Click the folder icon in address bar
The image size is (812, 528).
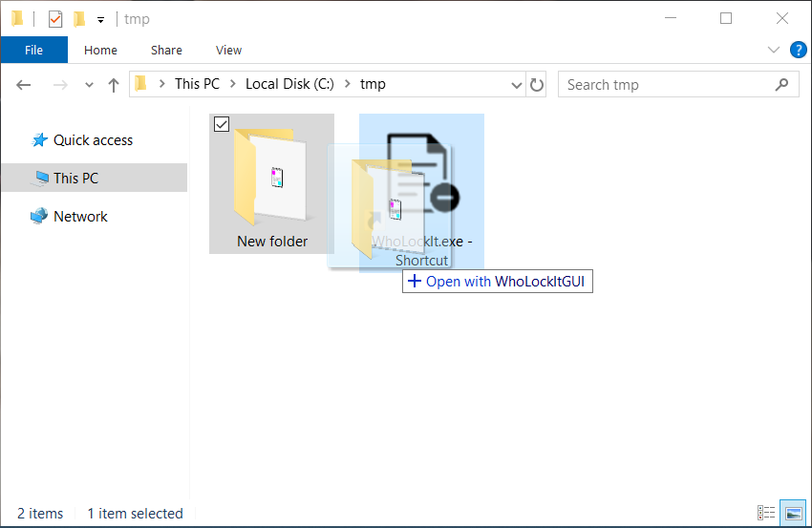coord(140,84)
